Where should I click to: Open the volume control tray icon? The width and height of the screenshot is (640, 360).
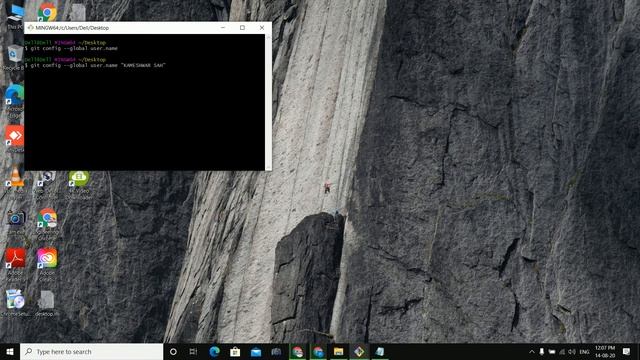click(572, 351)
